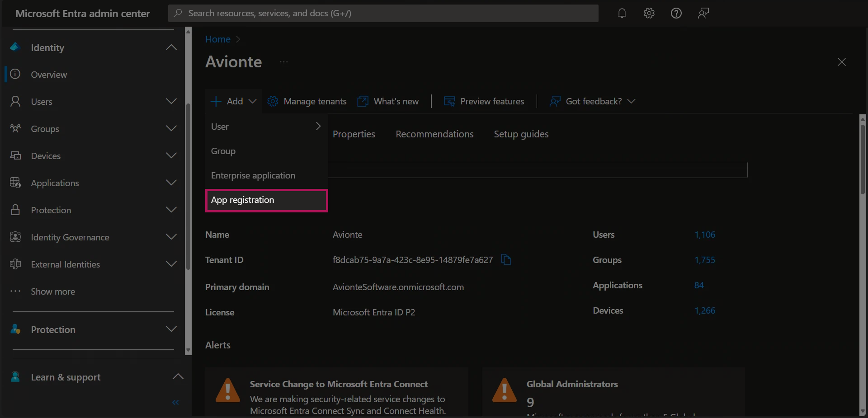
Task: Click the notifications bell icon
Action: 622,13
